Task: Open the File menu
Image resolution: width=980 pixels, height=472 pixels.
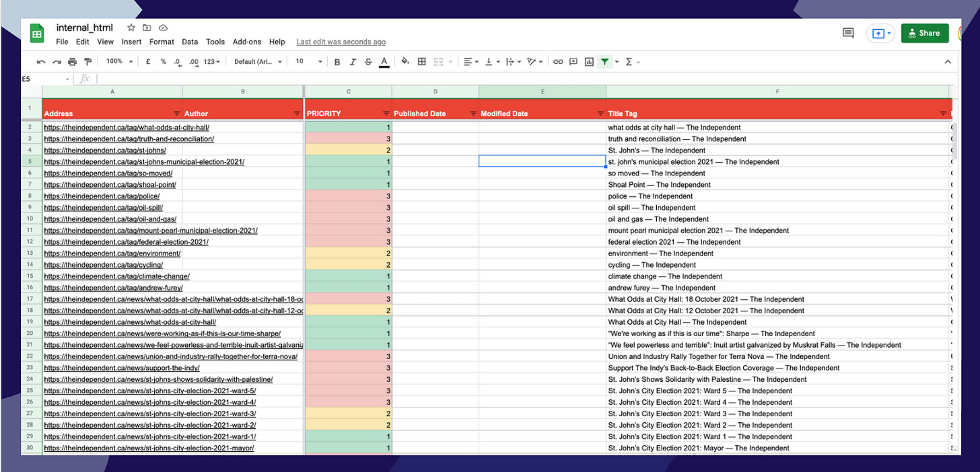Action: coord(62,42)
